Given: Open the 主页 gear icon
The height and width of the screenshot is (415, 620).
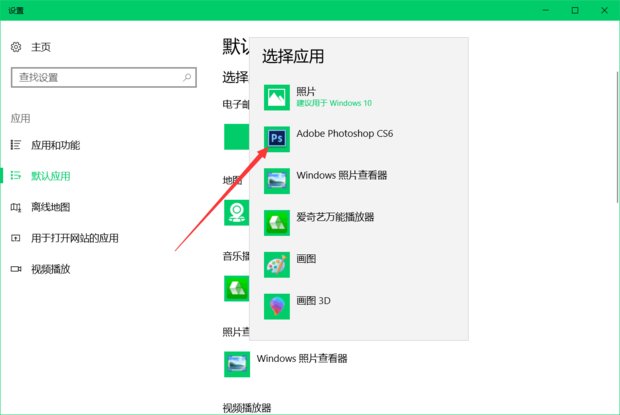Looking at the screenshot, I should (x=16, y=47).
